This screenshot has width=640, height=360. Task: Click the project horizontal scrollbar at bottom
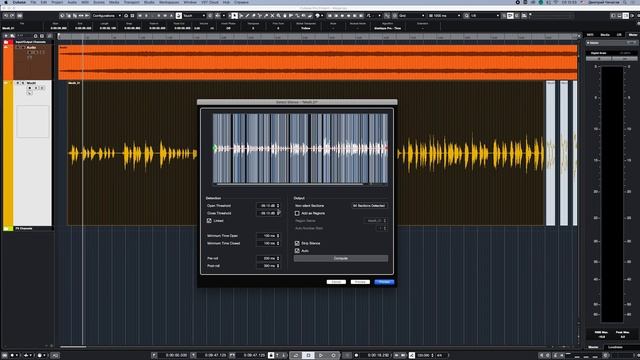73,347
